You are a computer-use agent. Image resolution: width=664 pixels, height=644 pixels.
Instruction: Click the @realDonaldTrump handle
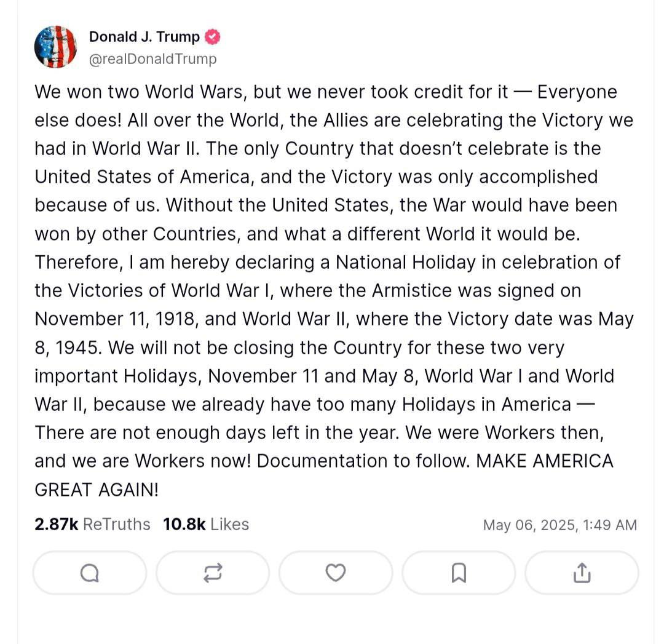click(153, 59)
